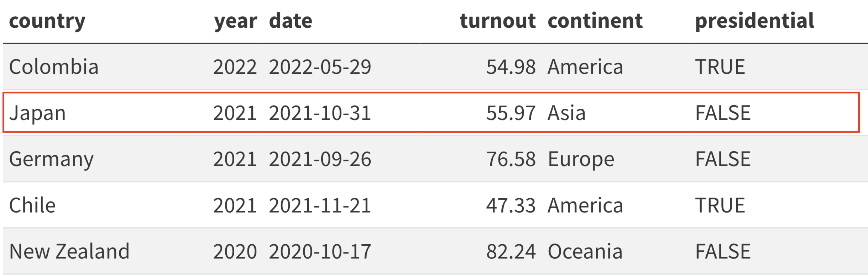
Task: Click the Europe continent cell
Action: [581, 159]
